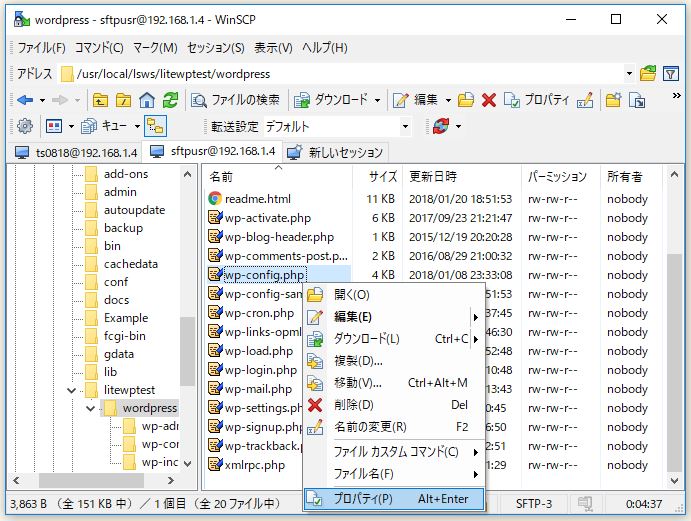
Task: Click the Forward navigation arrow icon
Action: 59,100
